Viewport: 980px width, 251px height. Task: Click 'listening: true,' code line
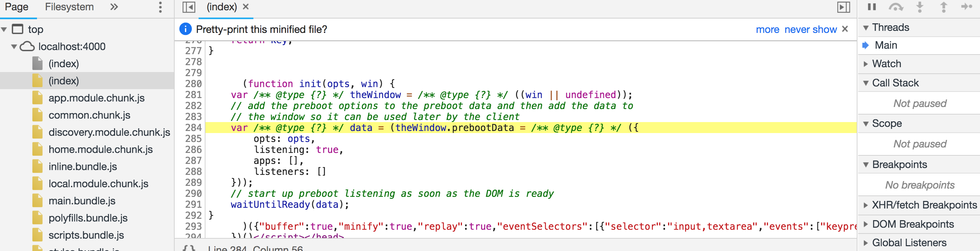[x=299, y=150]
